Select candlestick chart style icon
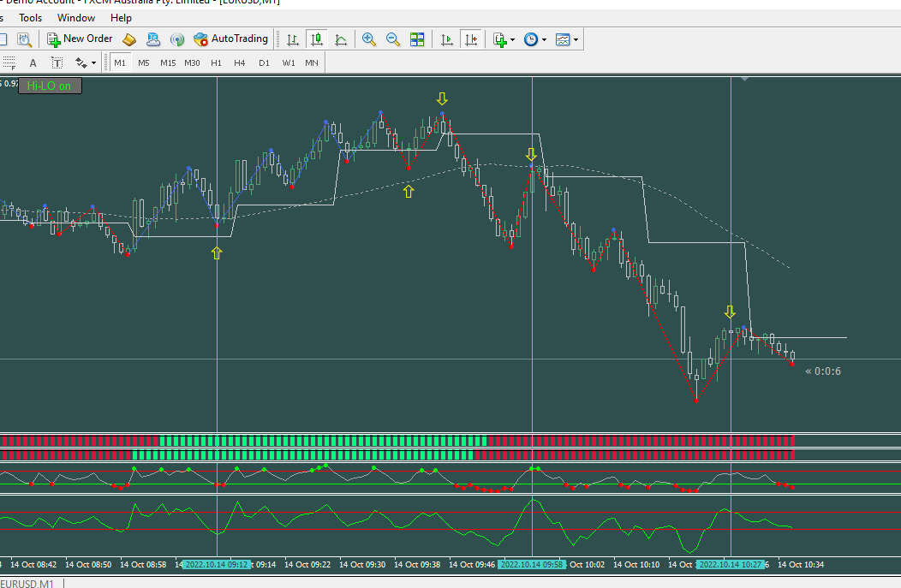 coord(317,39)
